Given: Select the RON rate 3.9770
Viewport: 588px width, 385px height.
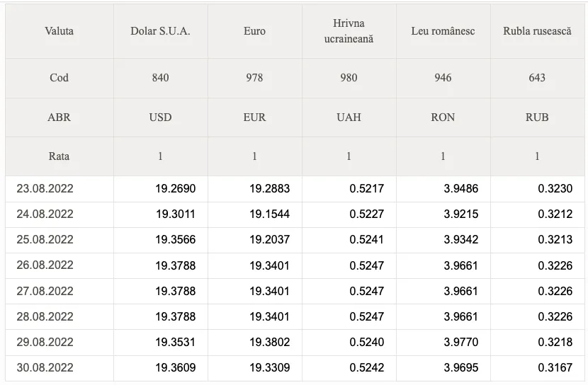Looking at the screenshot, I should click(461, 342).
